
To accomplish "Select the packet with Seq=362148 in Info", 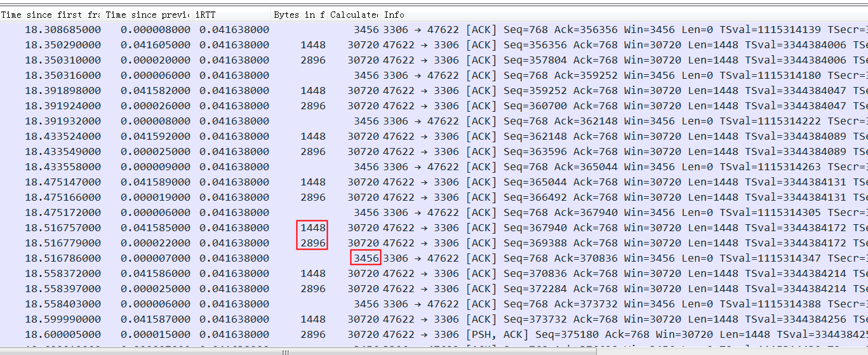I will pyautogui.click(x=434, y=137).
